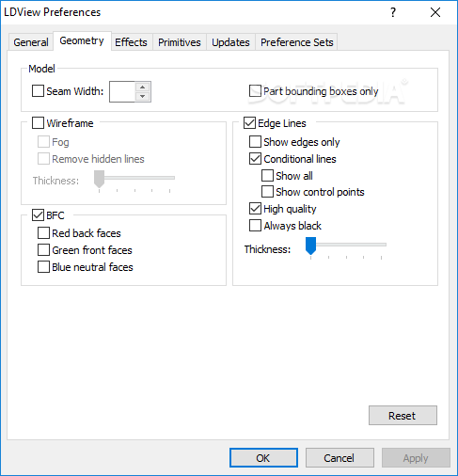Uncheck High quality edge lines
Viewport: 458px width, 476px height.
click(x=255, y=209)
